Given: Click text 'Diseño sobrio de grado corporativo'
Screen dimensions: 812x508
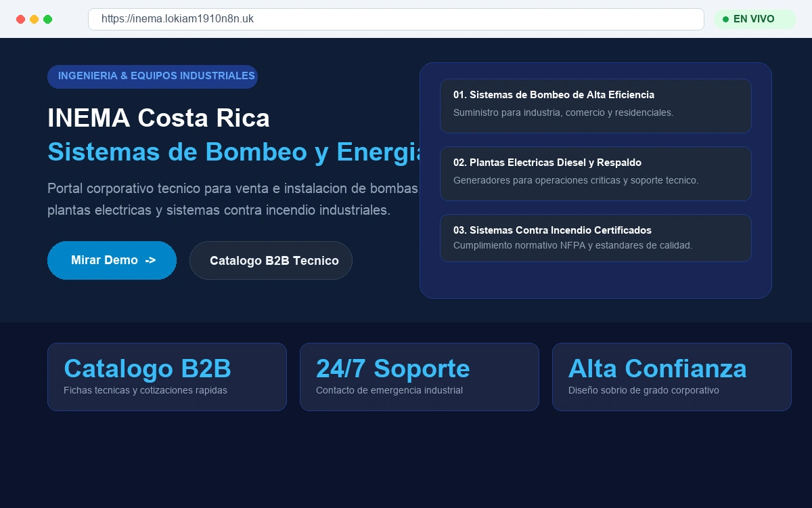Looking at the screenshot, I should (x=644, y=391).
